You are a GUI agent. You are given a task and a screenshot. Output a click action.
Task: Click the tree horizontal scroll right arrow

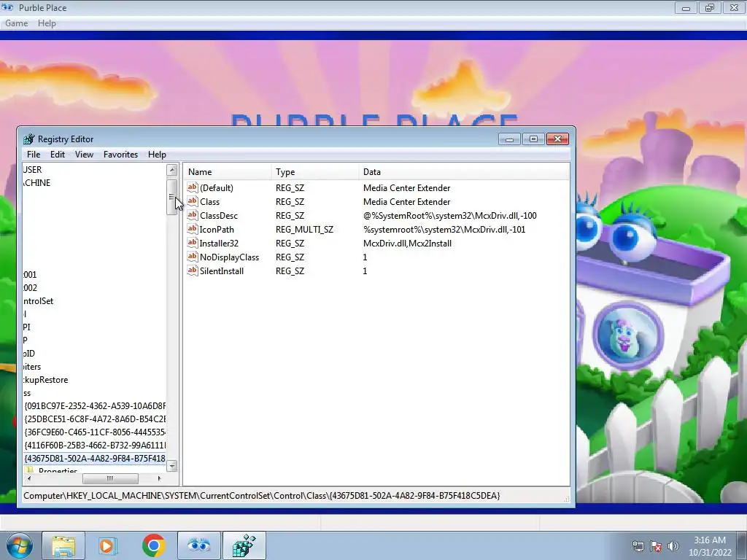click(160, 478)
